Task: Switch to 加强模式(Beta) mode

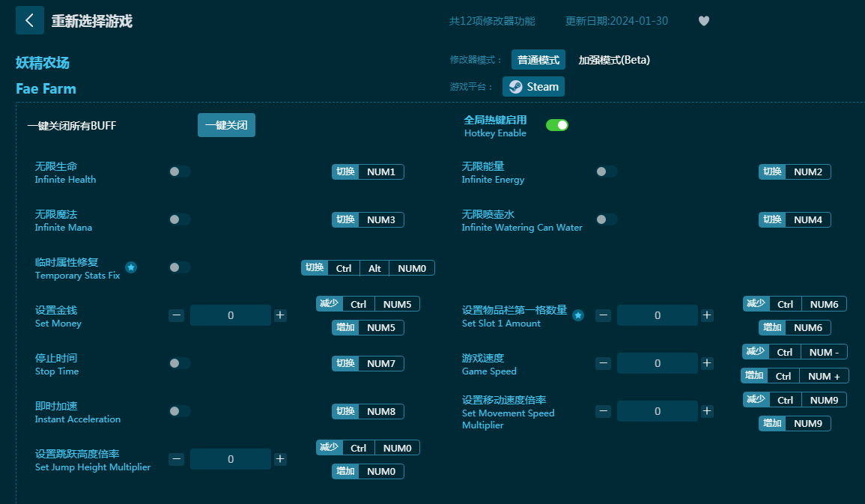Action: tap(614, 60)
